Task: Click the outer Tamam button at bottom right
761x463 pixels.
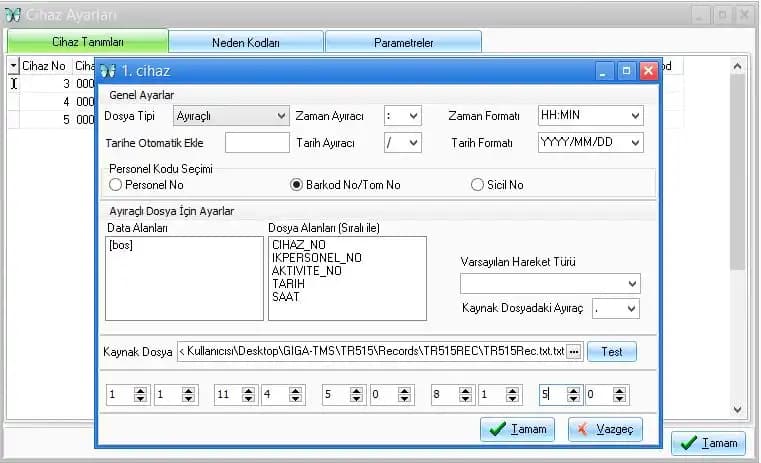Action: [x=708, y=443]
